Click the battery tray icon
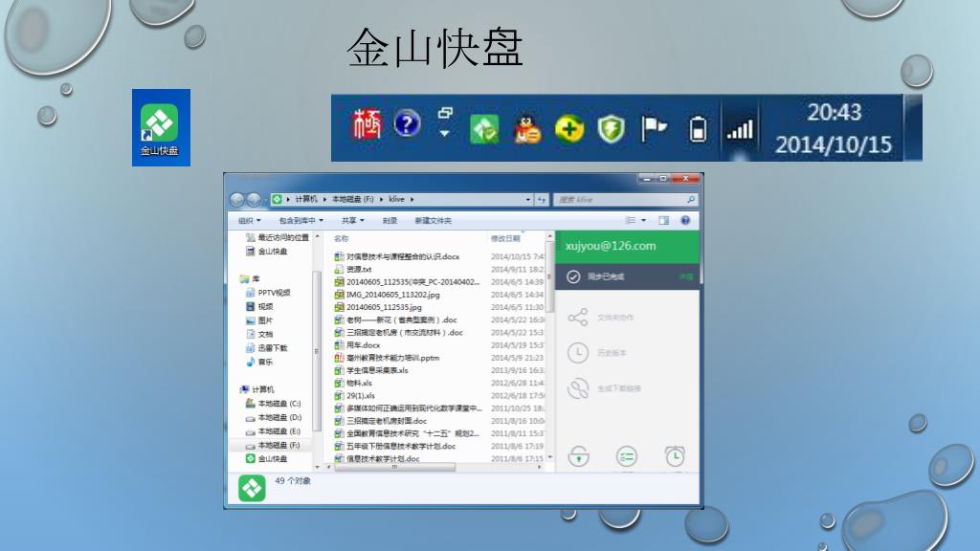 tap(698, 129)
